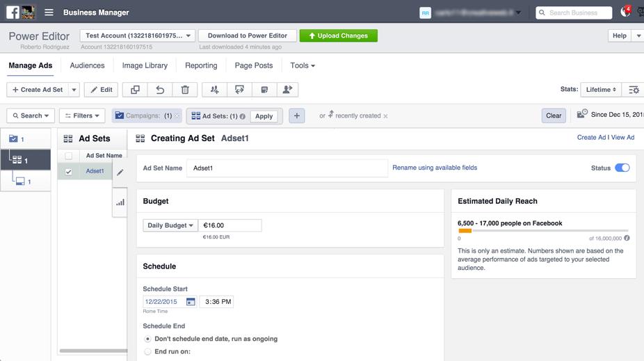The width and height of the screenshot is (644, 361).
Task: Click the View Ad link
Action: coord(622,138)
